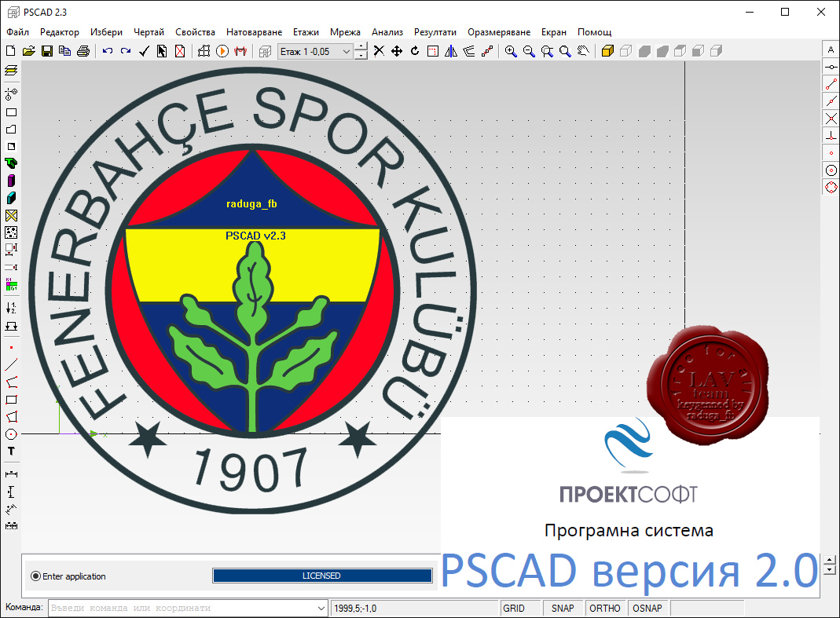840x618 pixels.
Task: Click the copy icon in the toolbar
Action: click(64, 51)
